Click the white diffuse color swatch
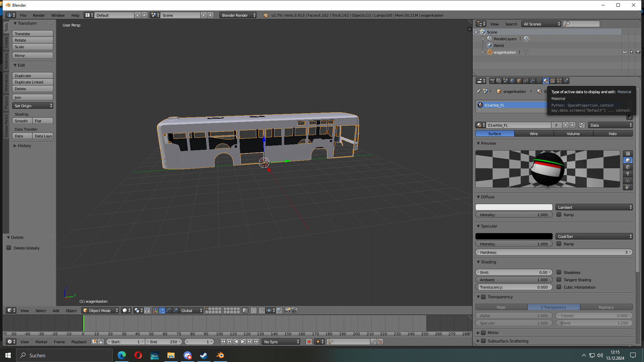 tap(514, 207)
